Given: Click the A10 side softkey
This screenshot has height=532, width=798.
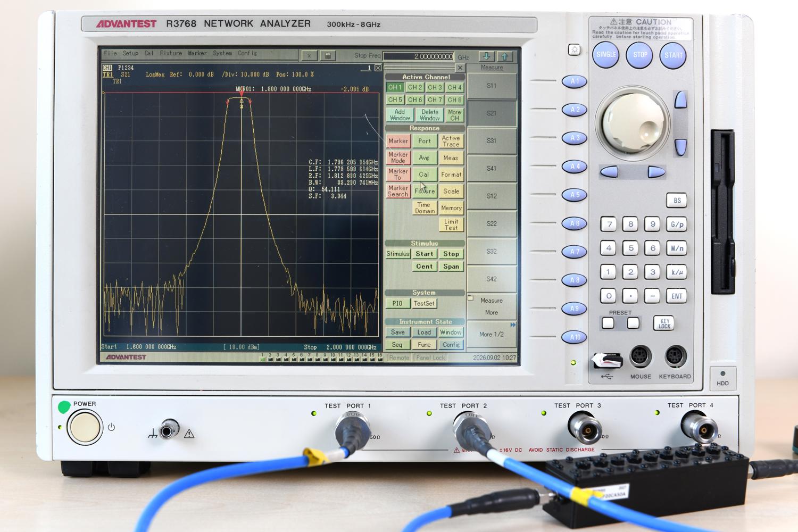Looking at the screenshot, I should (x=575, y=337).
